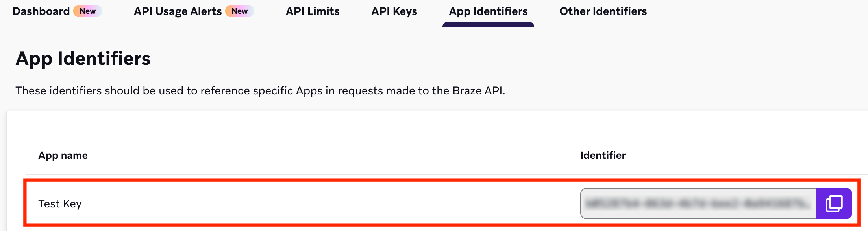Go to the API Limits tab
Viewport: 868px width, 231px height.
pos(313,11)
